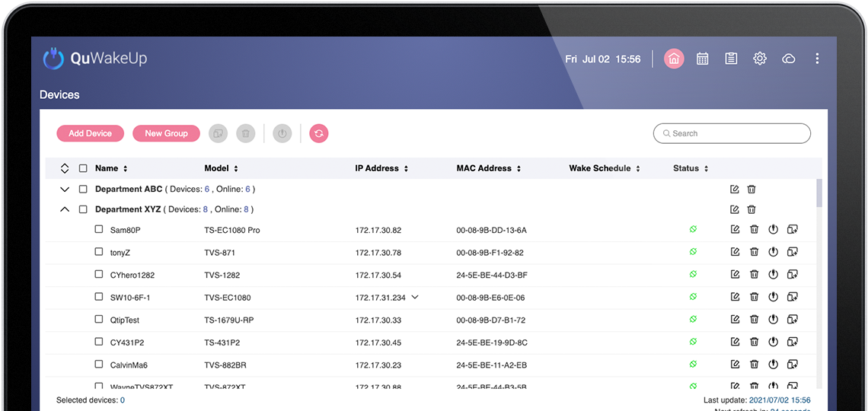Open the schedule calendar icon in header
868x411 pixels.
702,59
